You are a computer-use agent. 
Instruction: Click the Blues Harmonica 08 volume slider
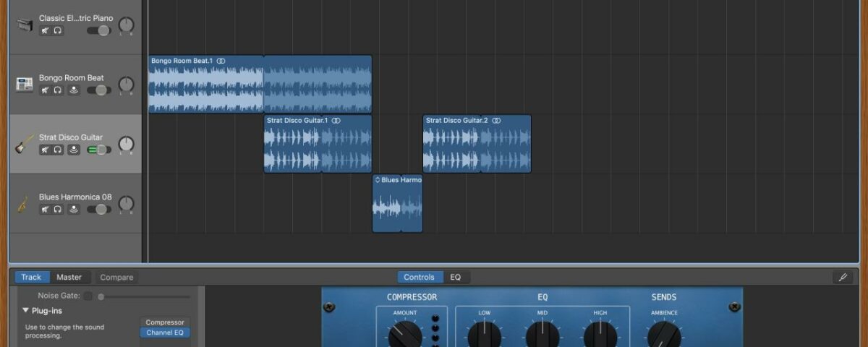[99, 209]
